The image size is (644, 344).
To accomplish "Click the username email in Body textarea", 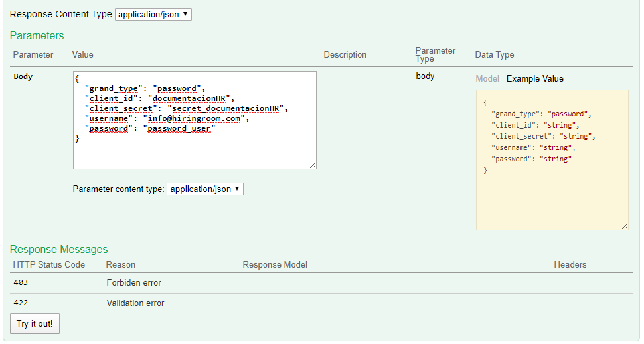I will pos(195,118).
